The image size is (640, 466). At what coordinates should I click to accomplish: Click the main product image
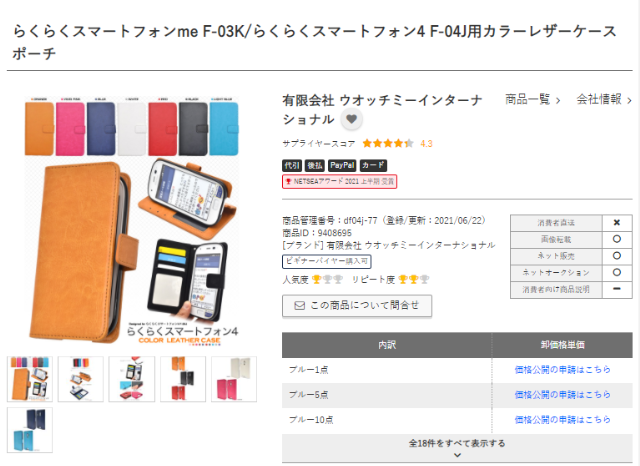point(132,220)
